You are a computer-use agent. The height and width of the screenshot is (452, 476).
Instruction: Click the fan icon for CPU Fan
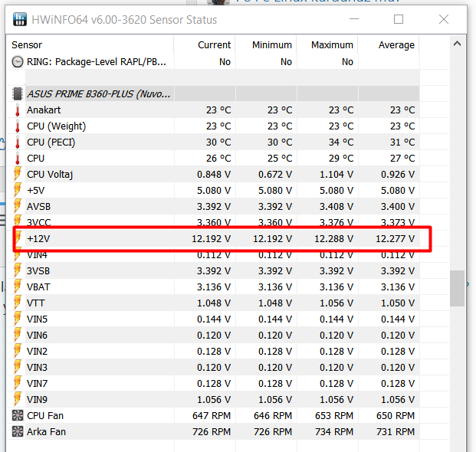pyautogui.click(x=18, y=415)
